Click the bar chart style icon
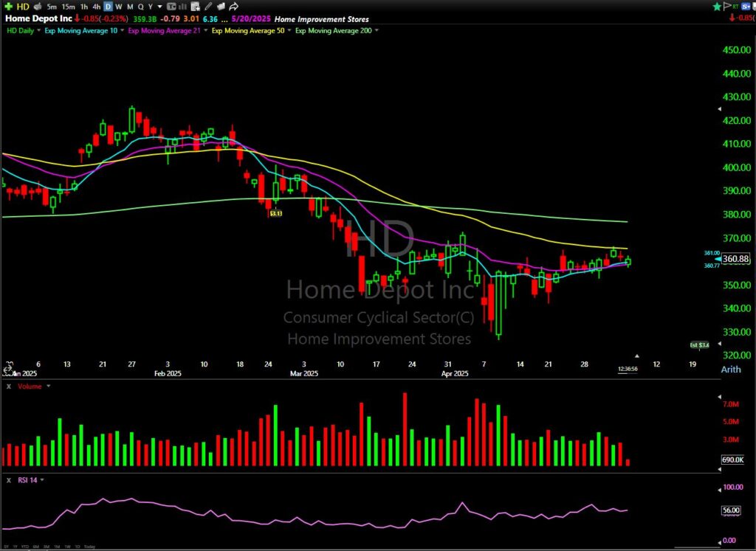Screen dimensions: 756x551 tap(183, 7)
